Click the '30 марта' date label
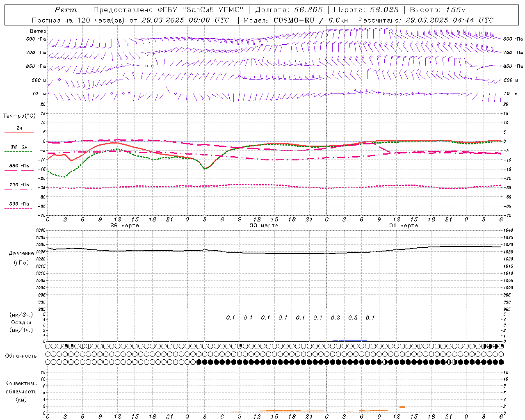The image size is (525, 420). coord(264,226)
